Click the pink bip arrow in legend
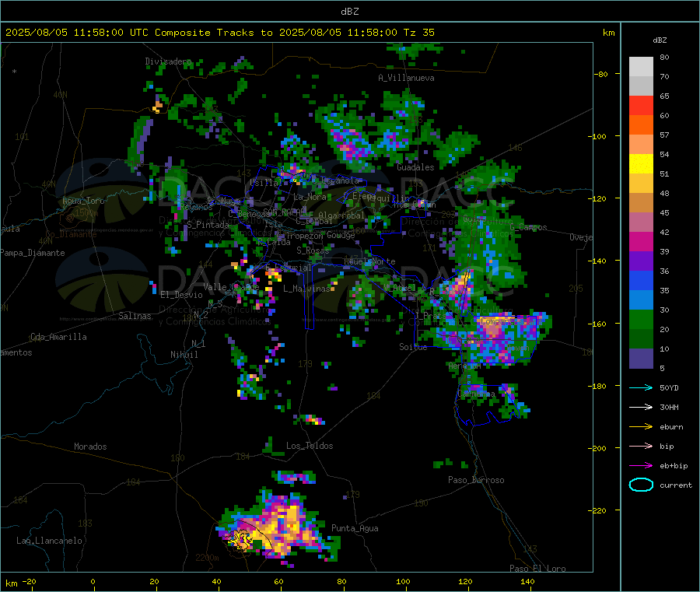700x592 pixels. 641,446
